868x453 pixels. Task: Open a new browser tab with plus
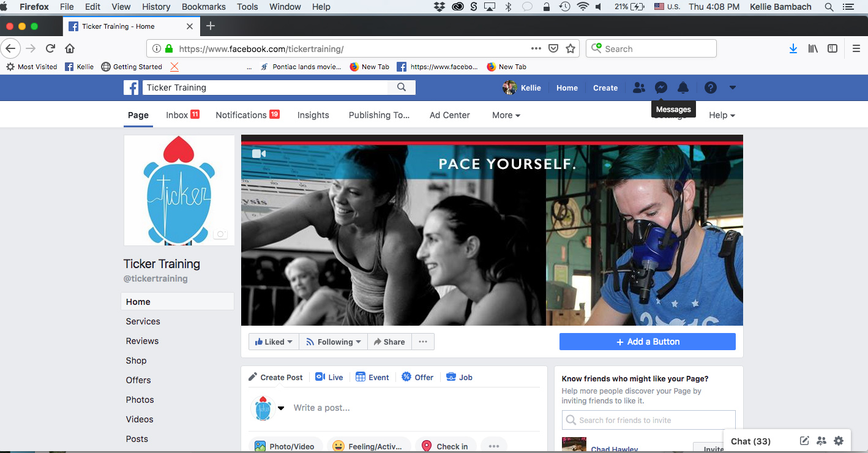click(211, 26)
